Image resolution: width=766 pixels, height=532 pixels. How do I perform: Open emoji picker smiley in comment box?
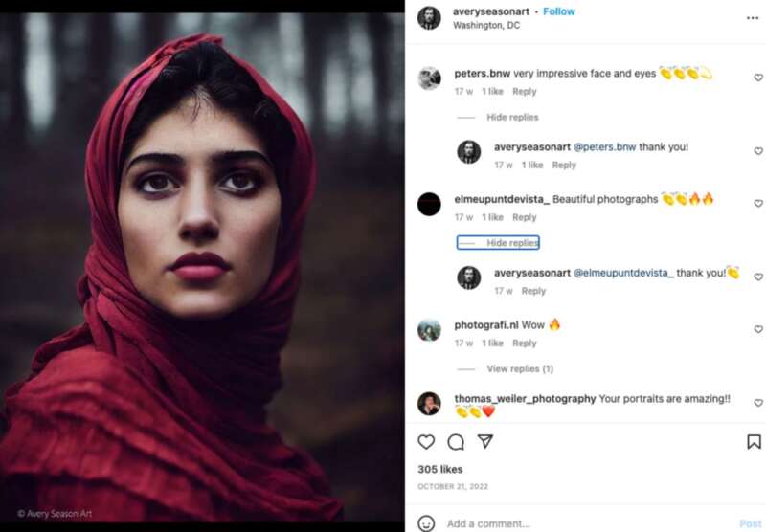[426, 523]
